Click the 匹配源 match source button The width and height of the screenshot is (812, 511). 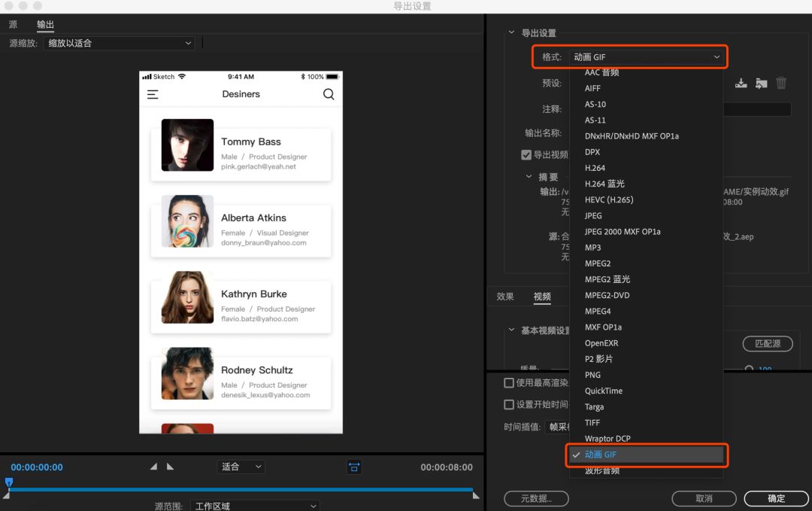tap(768, 343)
